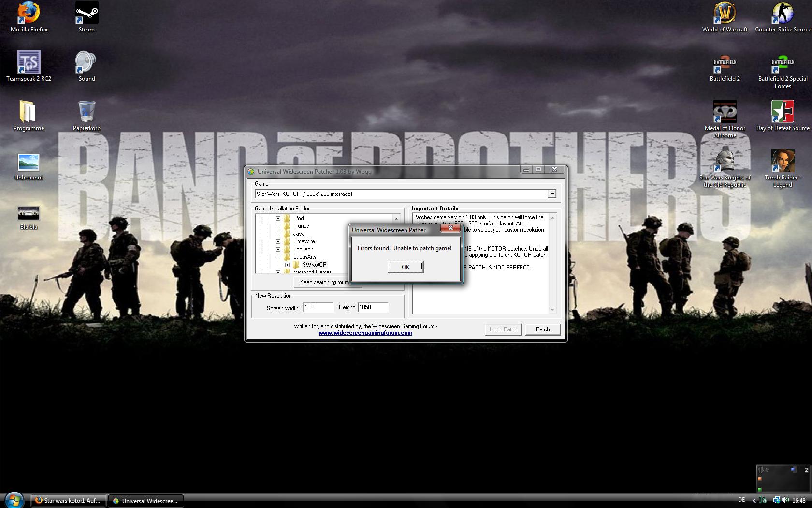This screenshot has width=812, height=508.
Task: Collapse the LucasArts folder tree node
Action: coord(278,257)
